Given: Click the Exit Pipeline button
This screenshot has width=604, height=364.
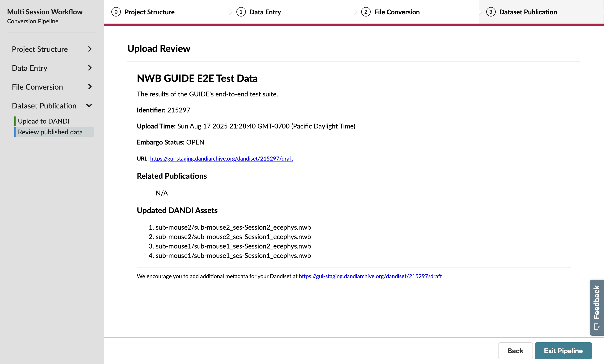Looking at the screenshot, I should [x=563, y=351].
